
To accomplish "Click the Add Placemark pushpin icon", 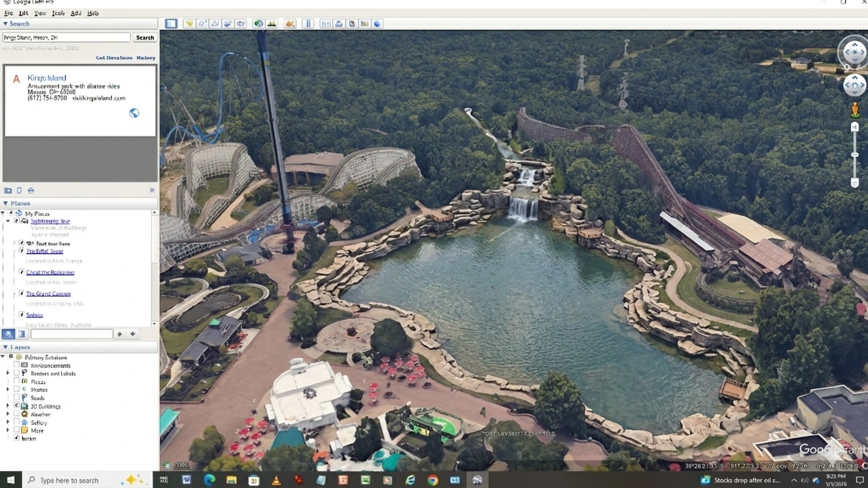I will (189, 24).
